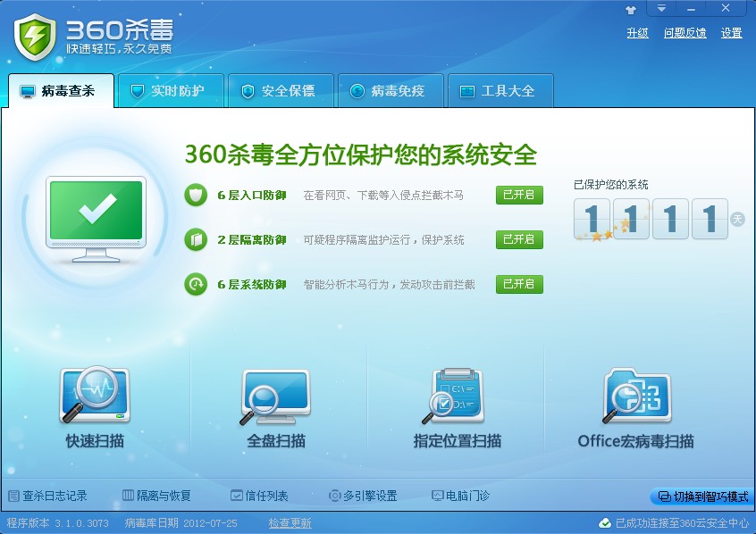Image resolution: width=756 pixels, height=534 pixels.
Task: Minimize the 360杀毒 window
Action: (692, 8)
